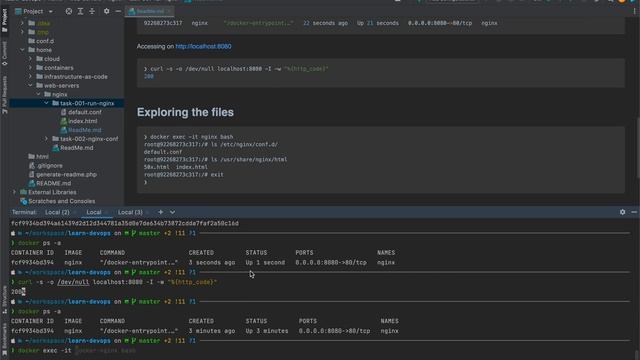Open the Bookmarks tool window stripe button
The image size is (640, 360).
coord(4,339)
